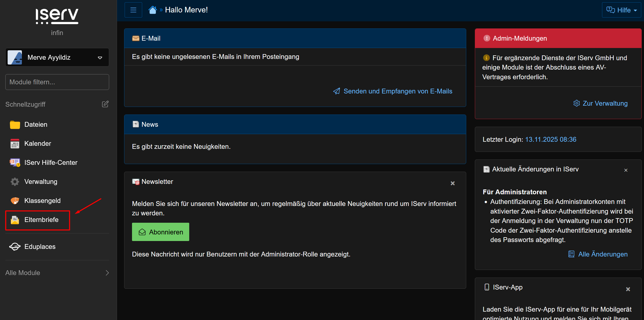Expand Merve Ayyildiz user dropdown
The width and height of the screenshot is (644, 320).
[57, 57]
